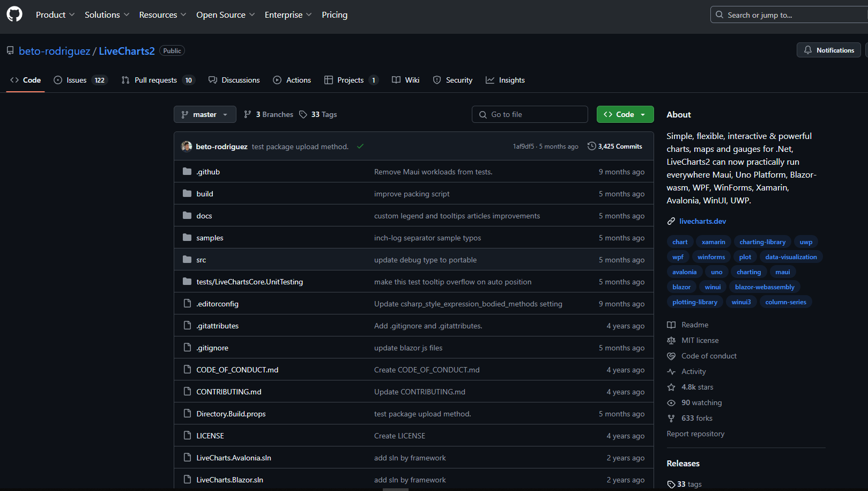The width and height of the screenshot is (868, 491).
Task: Expand the Solutions menu
Action: (x=107, y=14)
